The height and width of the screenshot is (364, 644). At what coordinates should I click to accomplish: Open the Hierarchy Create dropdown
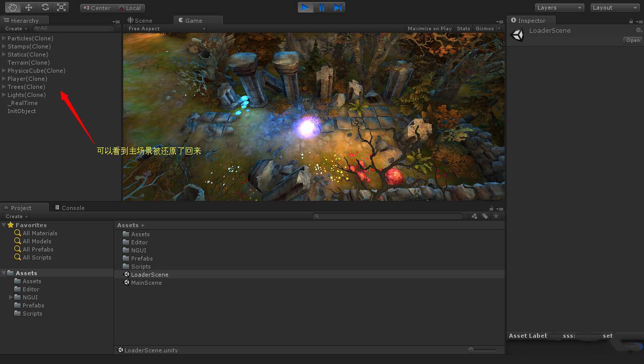(16, 29)
